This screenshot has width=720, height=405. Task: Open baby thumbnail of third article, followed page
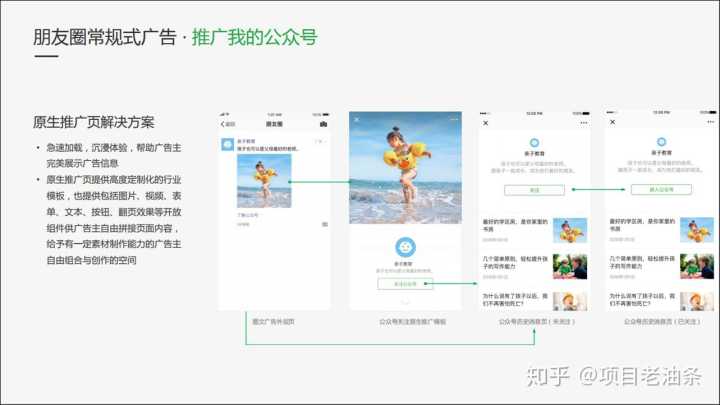click(697, 301)
